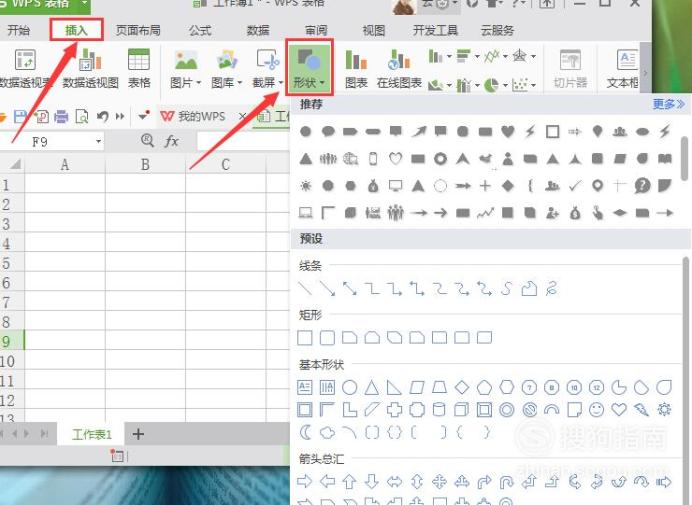Click the save icon in quick toolbar
The width and height of the screenshot is (692, 505).
coord(20,117)
